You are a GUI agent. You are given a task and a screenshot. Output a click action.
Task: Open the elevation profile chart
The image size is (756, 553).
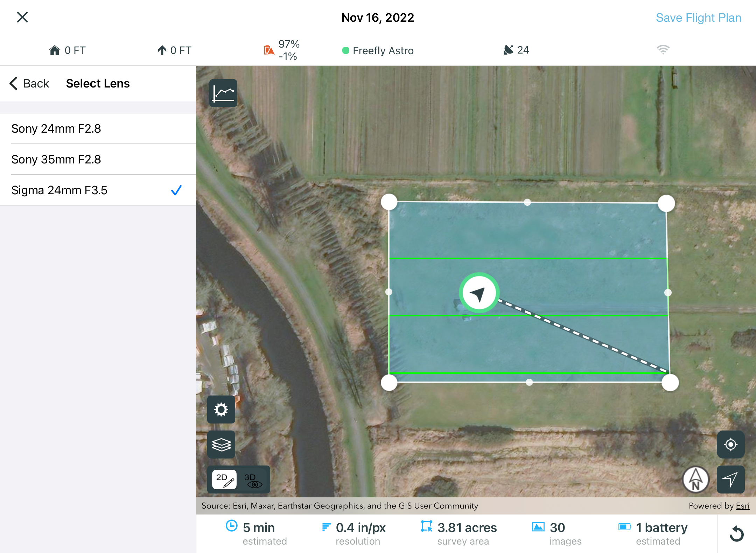point(223,93)
